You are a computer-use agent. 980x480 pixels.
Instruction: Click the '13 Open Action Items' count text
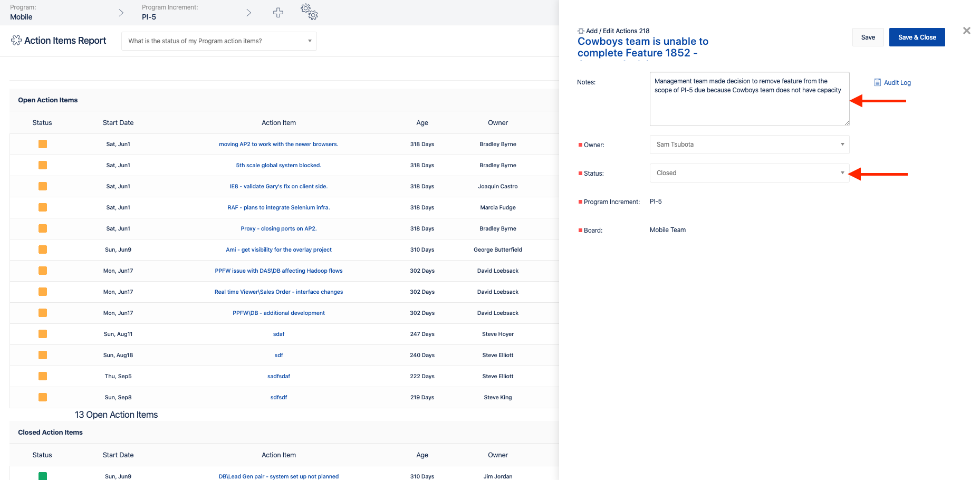pyautogui.click(x=116, y=415)
